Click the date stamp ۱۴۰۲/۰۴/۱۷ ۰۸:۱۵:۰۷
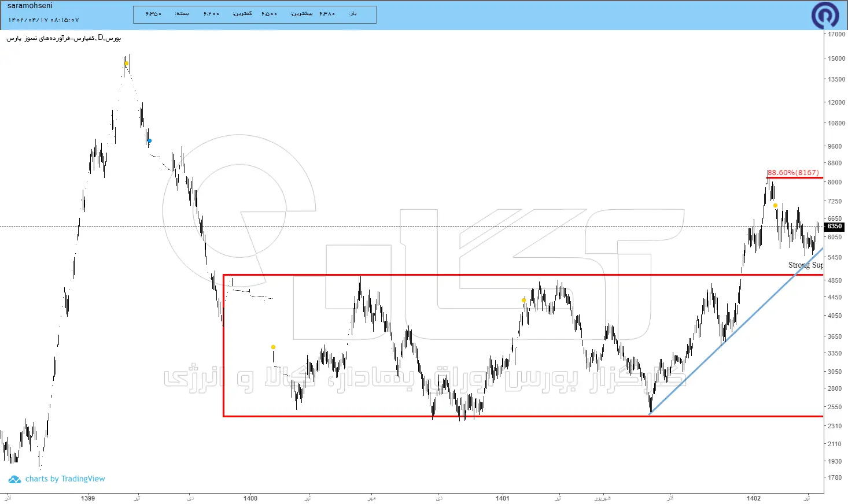 click(43, 20)
